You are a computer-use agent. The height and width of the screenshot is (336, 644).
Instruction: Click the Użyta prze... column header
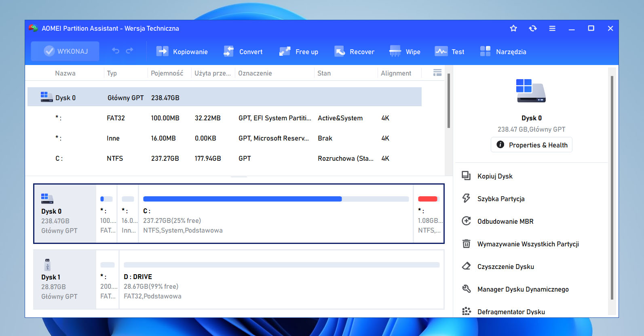click(213, 73)
